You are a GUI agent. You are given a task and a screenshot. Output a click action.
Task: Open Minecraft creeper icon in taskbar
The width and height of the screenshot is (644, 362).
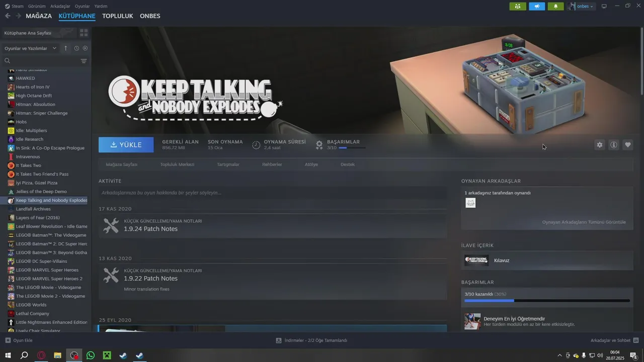[107, 355]
